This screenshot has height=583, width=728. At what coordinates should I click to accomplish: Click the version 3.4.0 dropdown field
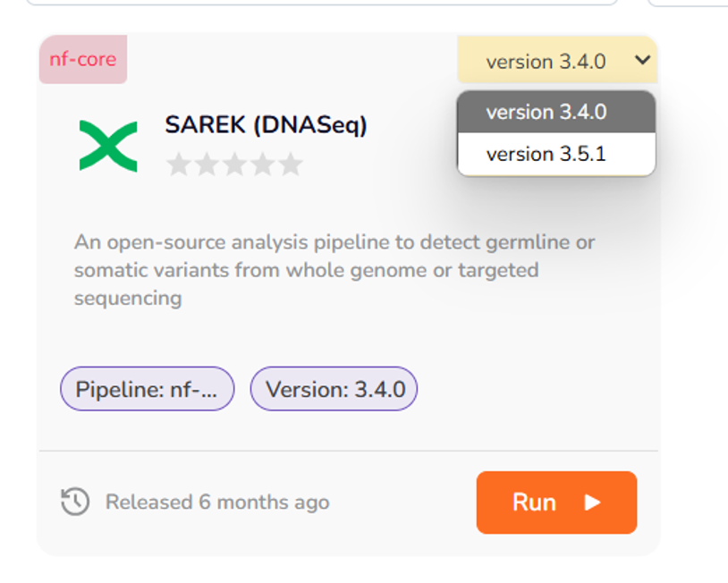point(546,62)
